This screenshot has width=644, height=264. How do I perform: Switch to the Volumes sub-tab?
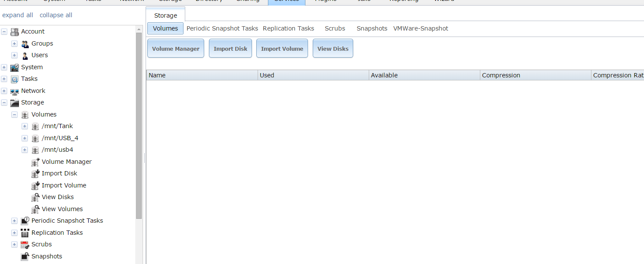[x=165, y=28]
